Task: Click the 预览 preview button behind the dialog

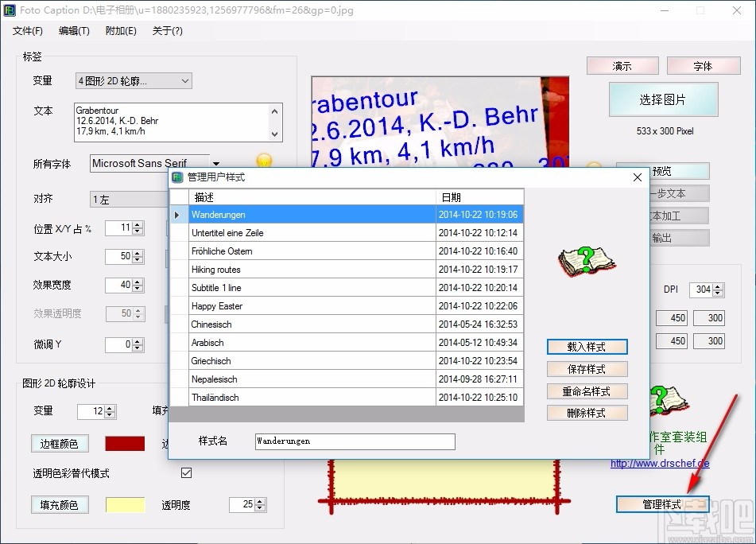Action: pyautogui.click(x=679, y=171)
